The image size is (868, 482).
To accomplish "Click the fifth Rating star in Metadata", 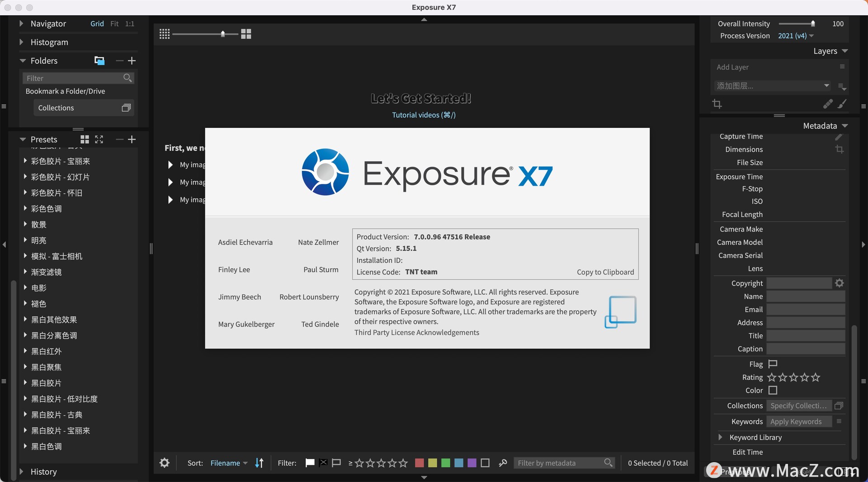I will pyautogui.click(x=816, y=378).
